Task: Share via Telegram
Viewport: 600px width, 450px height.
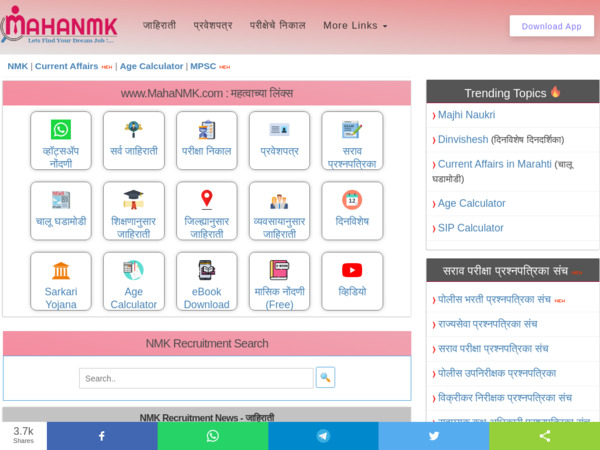Action: tap(323, 436)
